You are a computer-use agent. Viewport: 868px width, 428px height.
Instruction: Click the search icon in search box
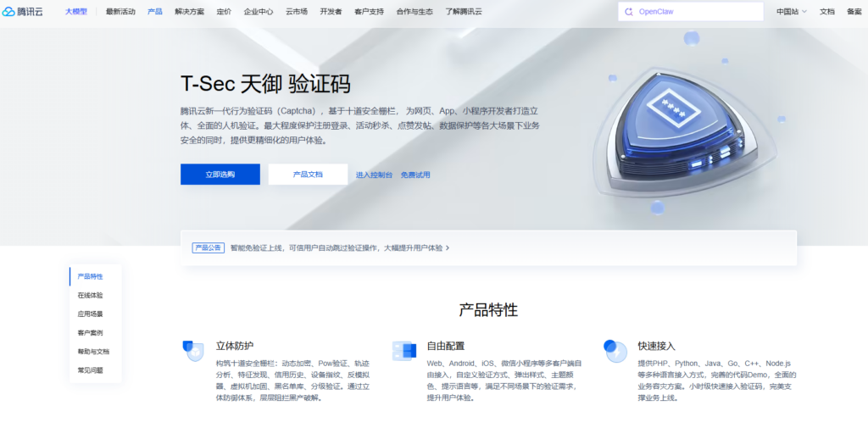tap(628, 12)
